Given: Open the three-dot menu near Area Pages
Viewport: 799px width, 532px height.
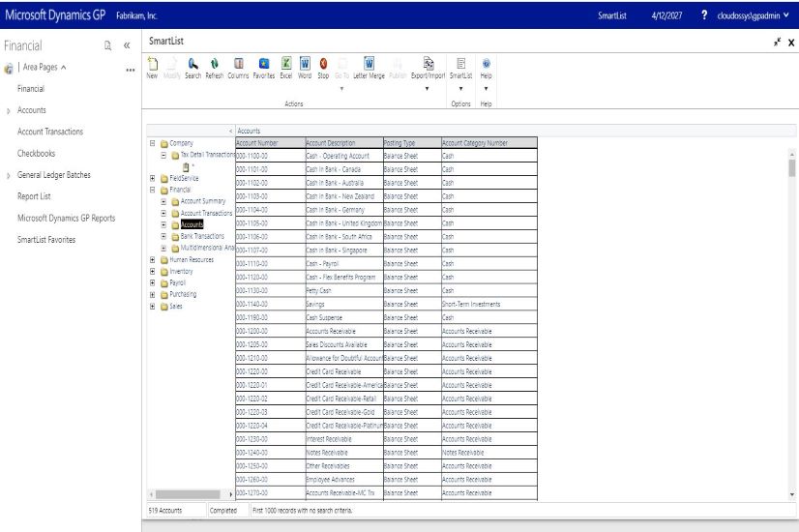Looking at the screenshot, I should pos(131,70).
